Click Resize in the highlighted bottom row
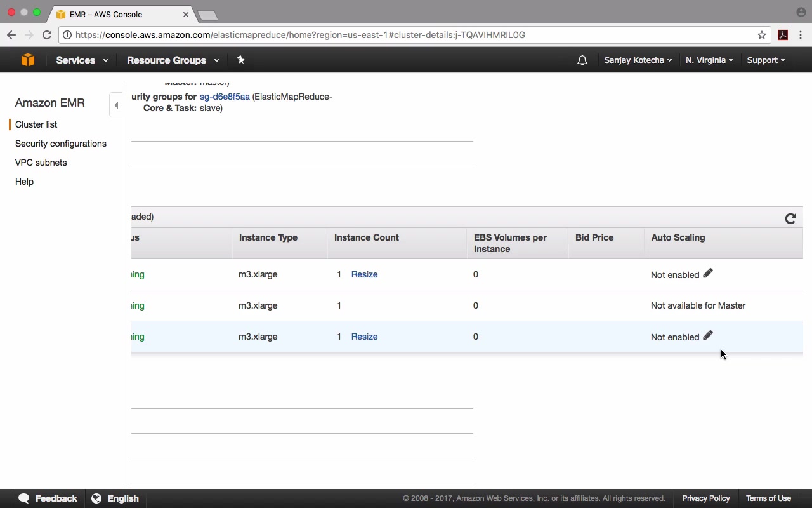The width and height of the screenshot is (812, 508). click(364, 337)
